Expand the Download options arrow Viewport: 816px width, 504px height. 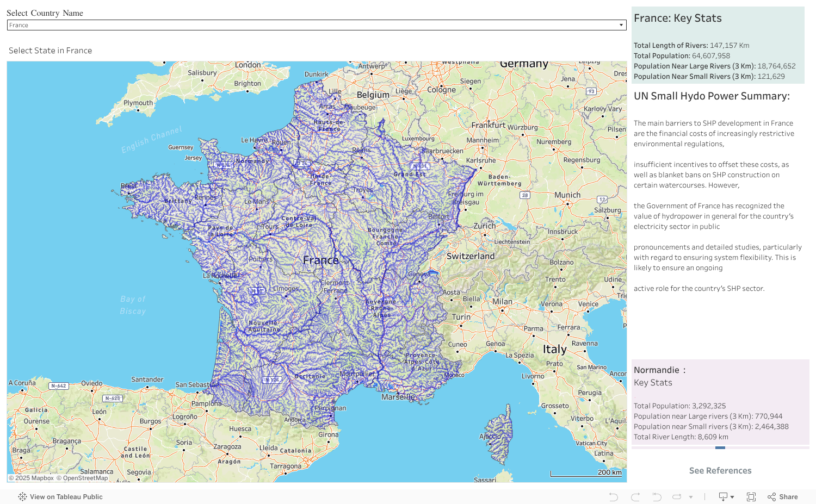pyautogui.click(x=733, y=496)
